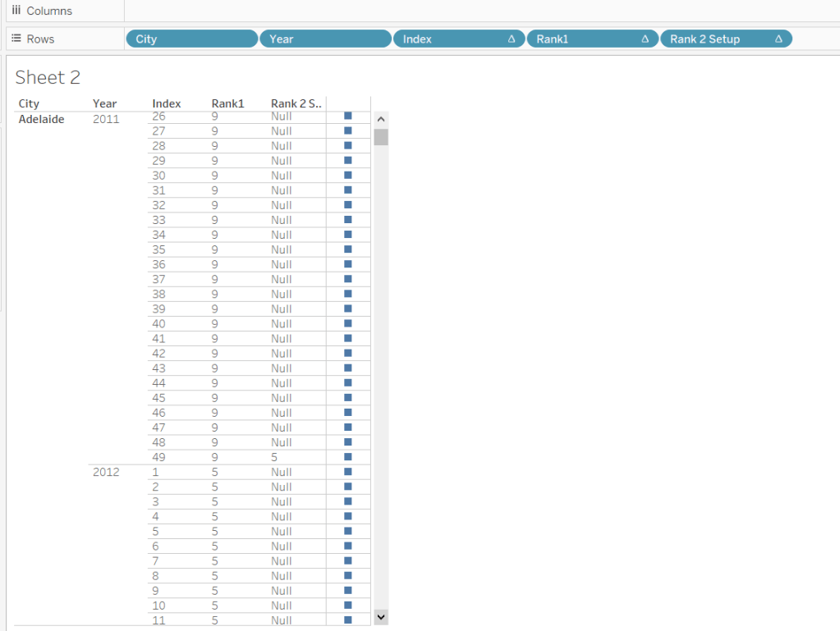
Task: Select the 2012 year header cell
Action: coord(106,472)
